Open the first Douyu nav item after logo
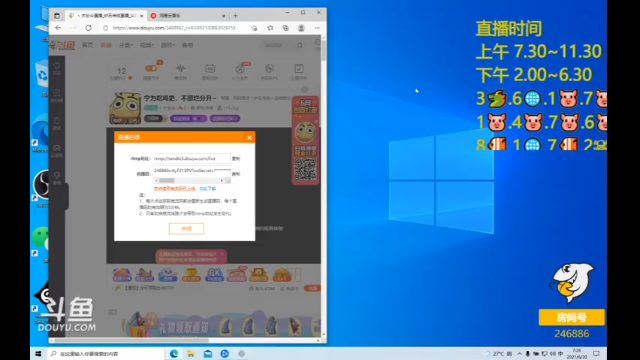 [87, 45]
